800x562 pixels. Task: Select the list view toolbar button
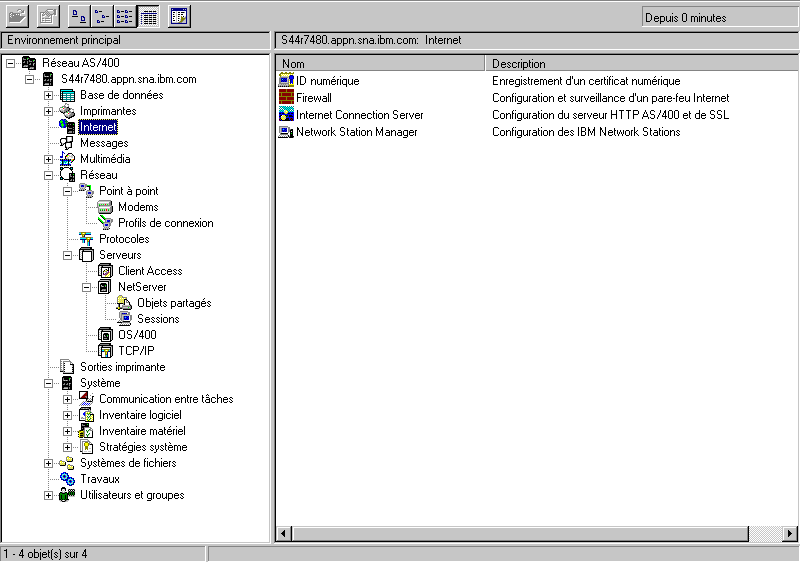(x=125, y=16)
